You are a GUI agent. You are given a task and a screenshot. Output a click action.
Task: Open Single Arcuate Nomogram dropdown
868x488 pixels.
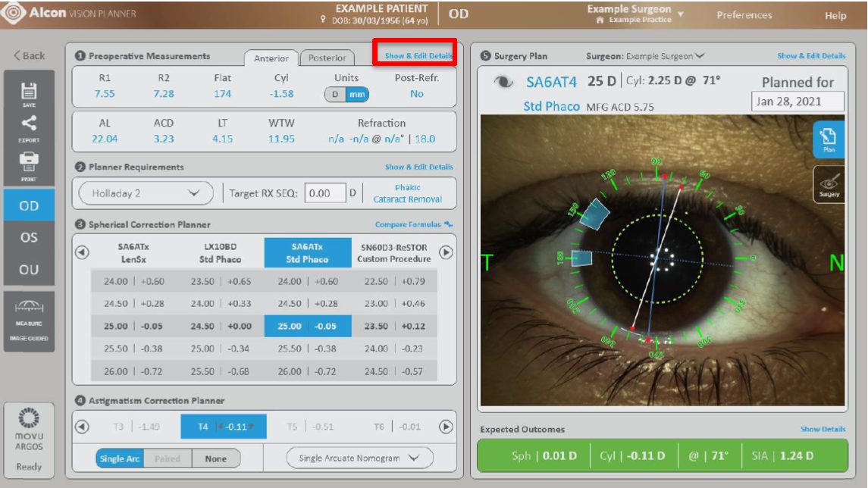359,458
